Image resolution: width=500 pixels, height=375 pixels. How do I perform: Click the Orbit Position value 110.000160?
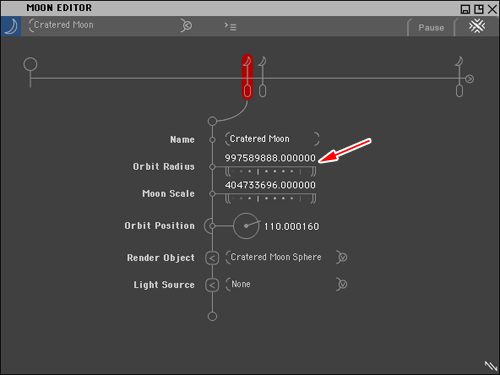click(x=292, y=227)
